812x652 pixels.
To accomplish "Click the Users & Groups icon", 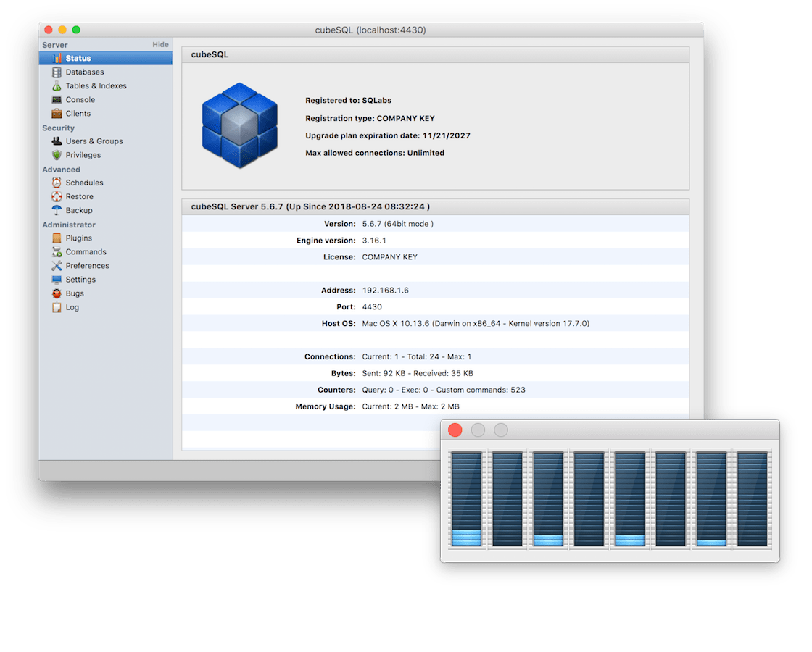I will 57,141.
